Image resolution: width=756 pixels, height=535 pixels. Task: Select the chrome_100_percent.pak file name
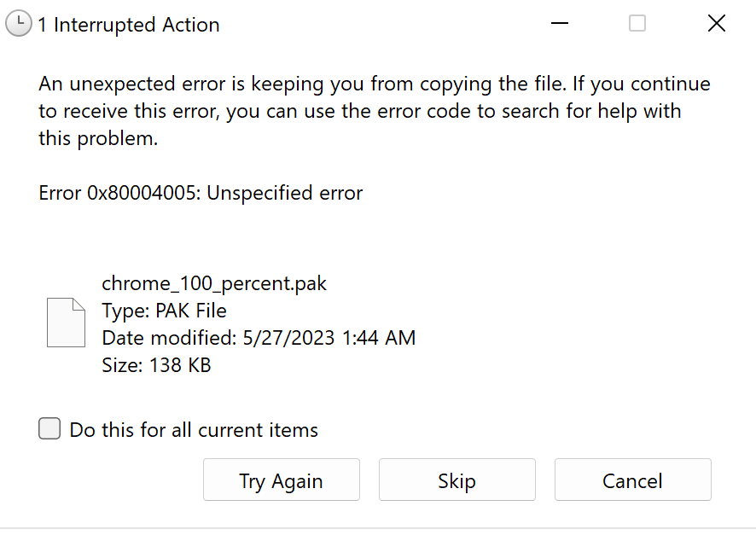(x=214, y=283)
